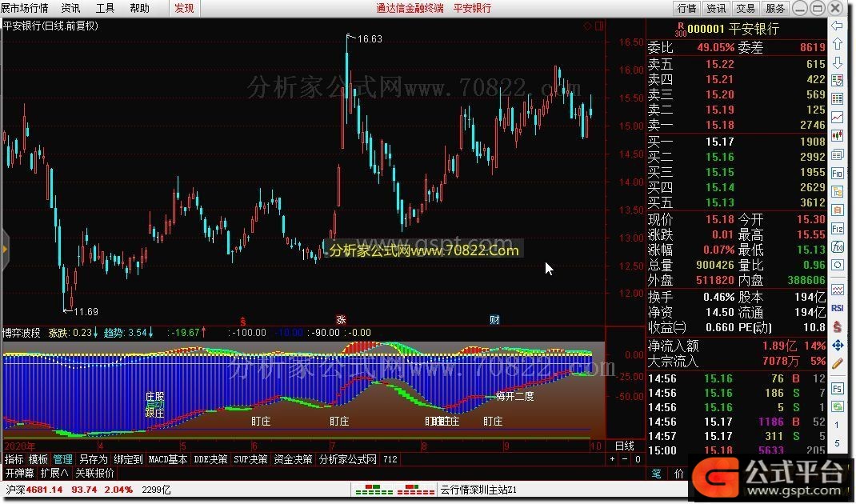Click the red S marker on chart

(243, 321)
